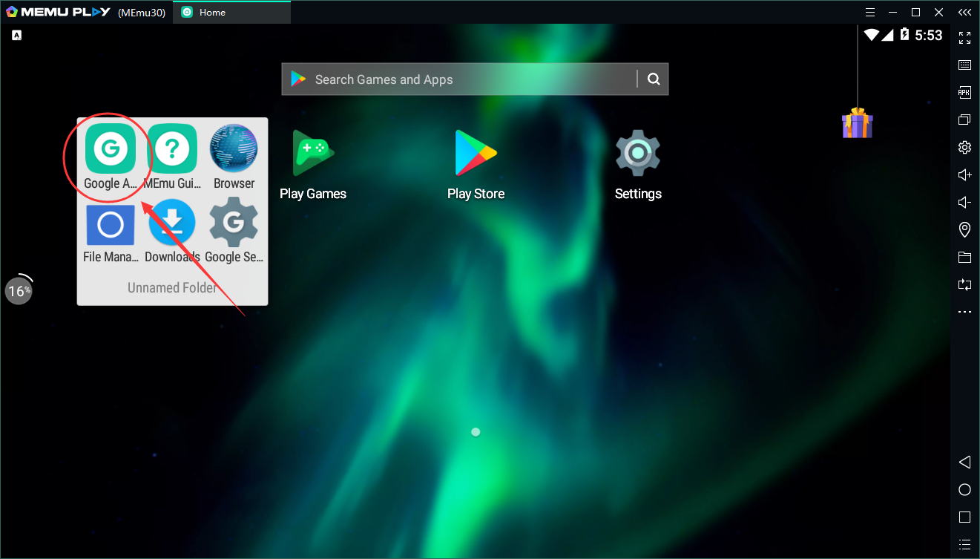Switch to the Home tab
Screen dimensions: 980x559
point(231,13)
